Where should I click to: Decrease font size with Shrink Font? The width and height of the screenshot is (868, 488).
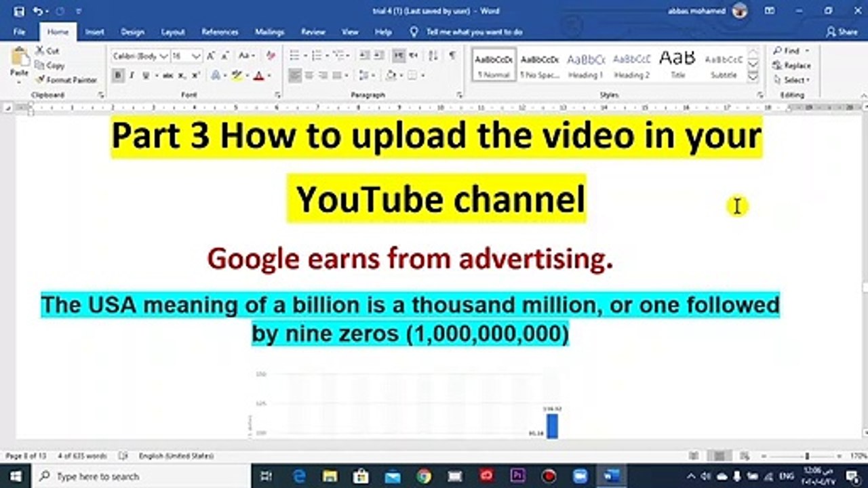pos(224,56)
